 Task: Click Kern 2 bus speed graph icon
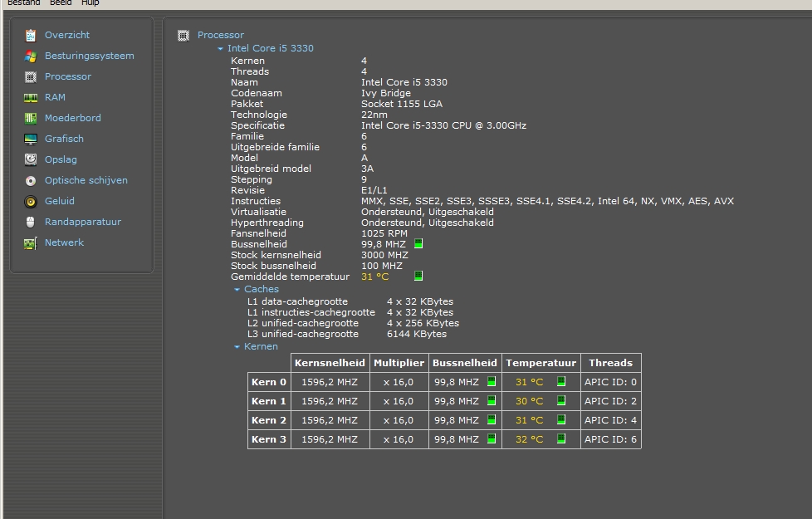(x=492, y=419)
